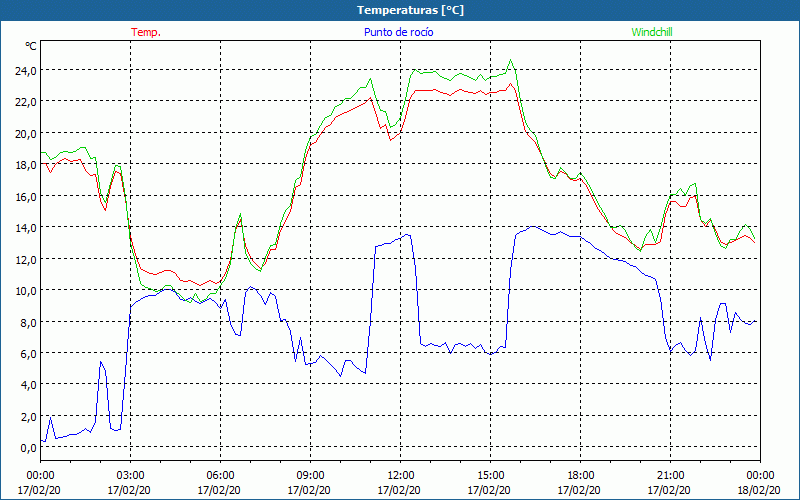Click the 18,0 y-axis value

(26, 164)
